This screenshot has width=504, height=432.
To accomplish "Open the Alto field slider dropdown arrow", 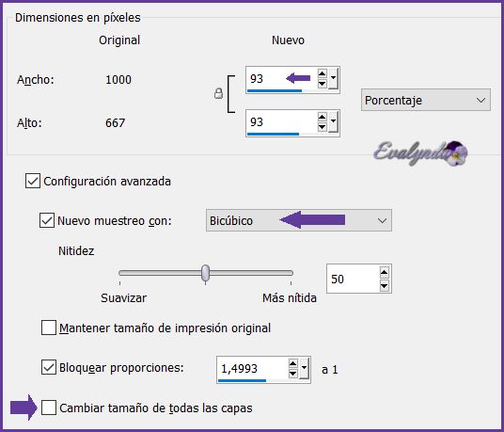I will click(333, 121).
